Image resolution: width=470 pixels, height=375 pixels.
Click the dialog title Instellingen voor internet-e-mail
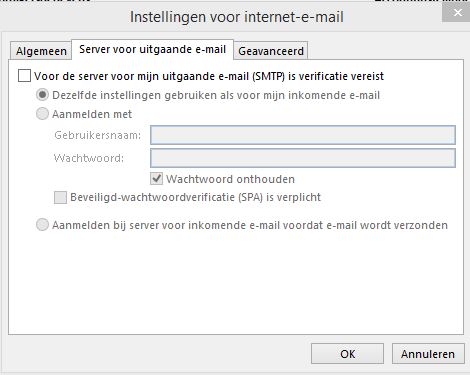point(237,17)
